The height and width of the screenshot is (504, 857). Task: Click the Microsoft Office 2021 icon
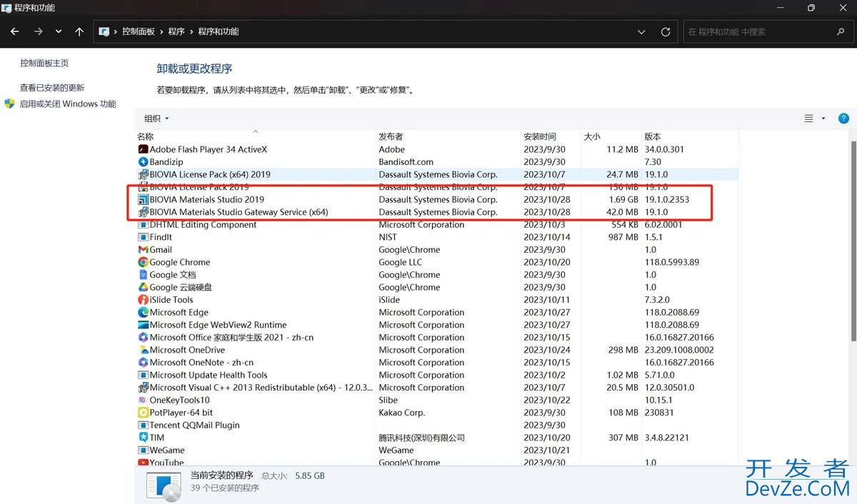tap(143, 338)
